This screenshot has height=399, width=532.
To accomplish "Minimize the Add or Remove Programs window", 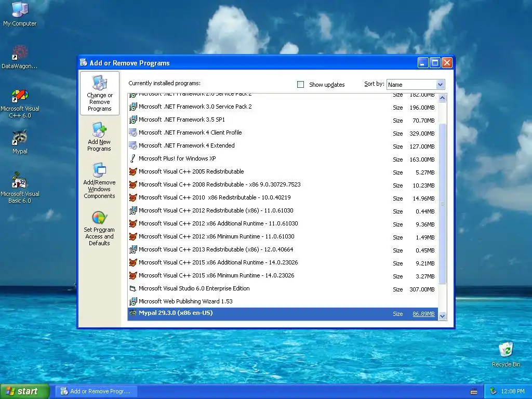I will click(423, 63).
